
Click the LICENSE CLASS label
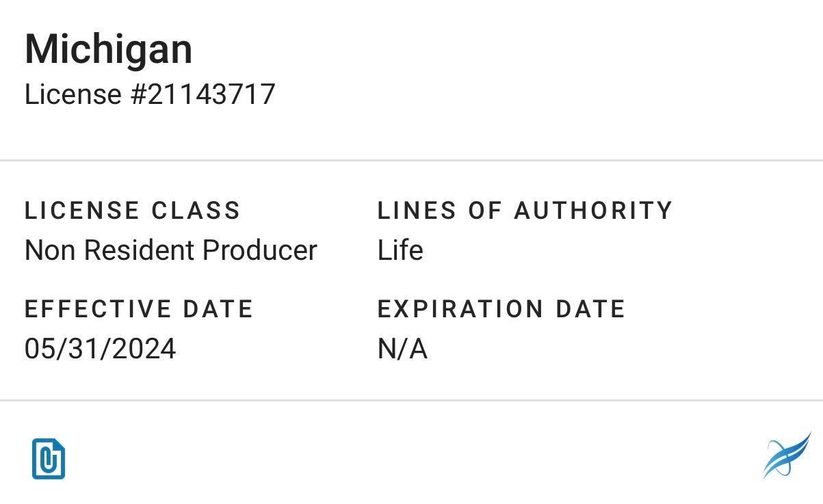(x=133, y=211)
